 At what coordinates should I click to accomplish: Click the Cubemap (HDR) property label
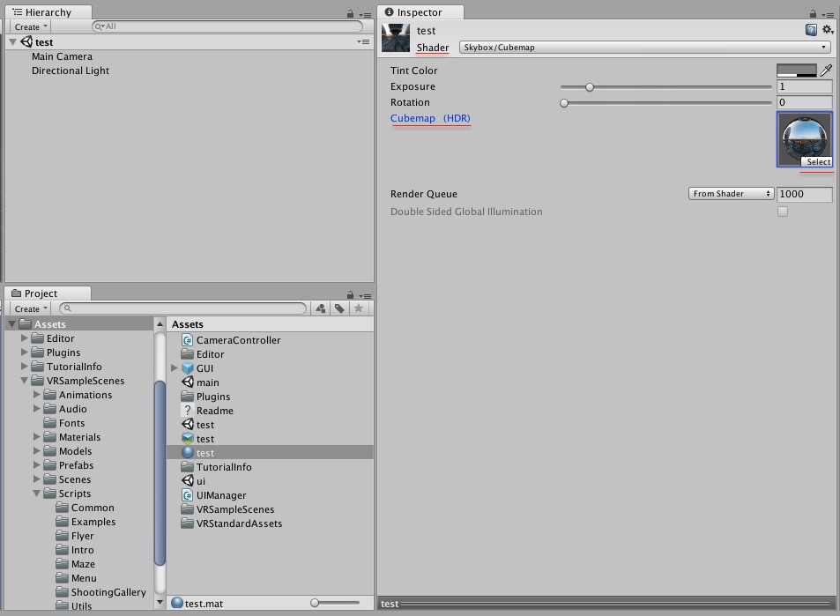click(430, 118)
